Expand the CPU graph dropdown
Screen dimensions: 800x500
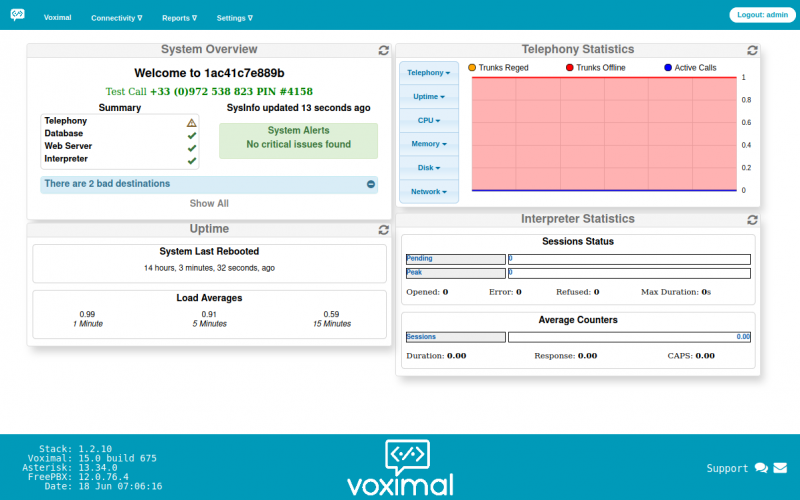click(428, 120)
